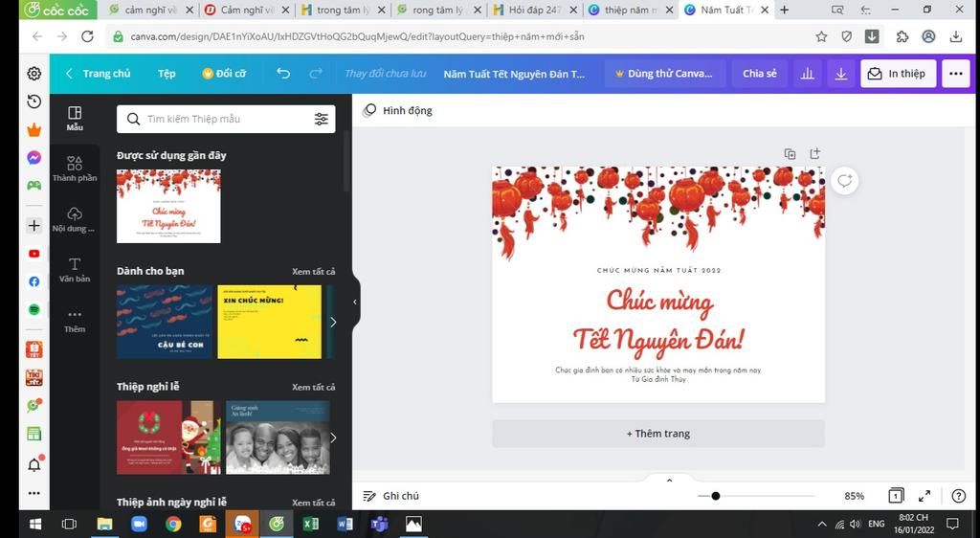Screen dimensions: 980x538
Task: Show hidden system tray icons
Action: click(x=822, y=524)
